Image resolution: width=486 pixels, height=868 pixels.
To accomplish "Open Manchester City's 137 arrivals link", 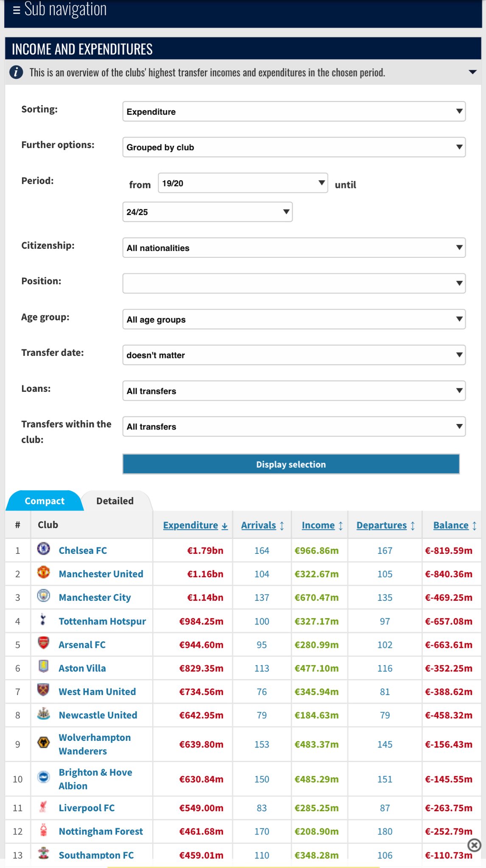I will pyautogui.click(x=262, y=597).
